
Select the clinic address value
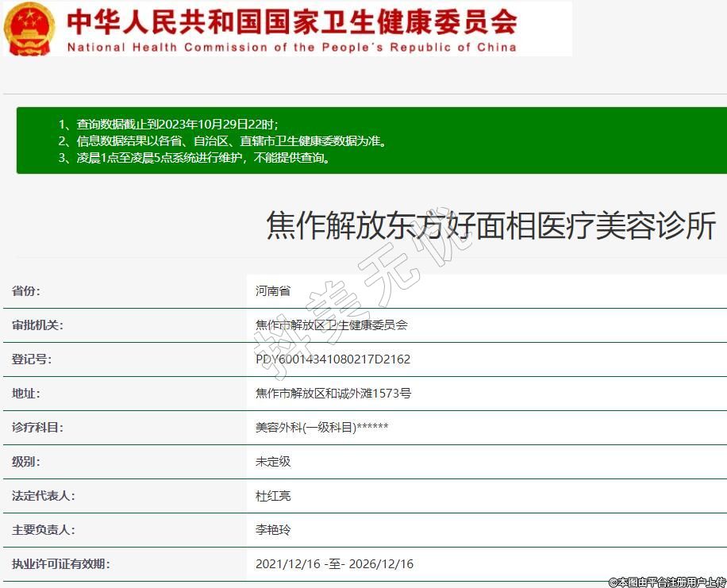click(333, 394)
